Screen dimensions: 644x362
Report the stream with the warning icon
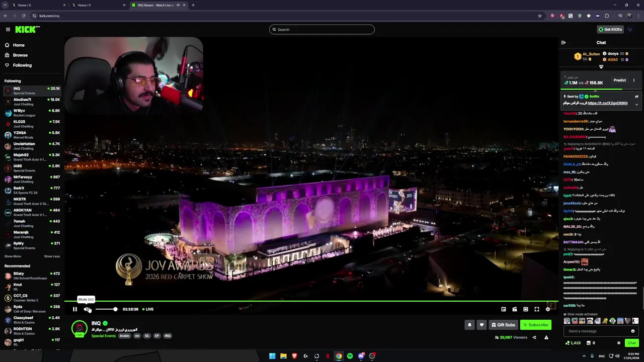coord(546,337)
